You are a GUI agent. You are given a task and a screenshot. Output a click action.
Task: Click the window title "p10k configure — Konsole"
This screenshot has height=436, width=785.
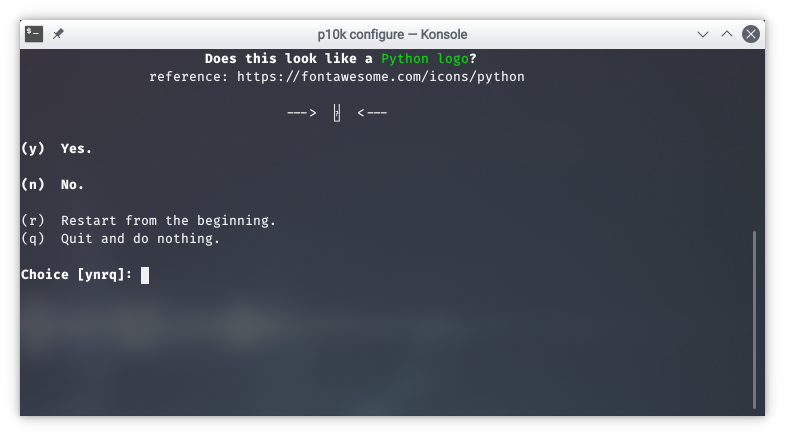point(392,35)
